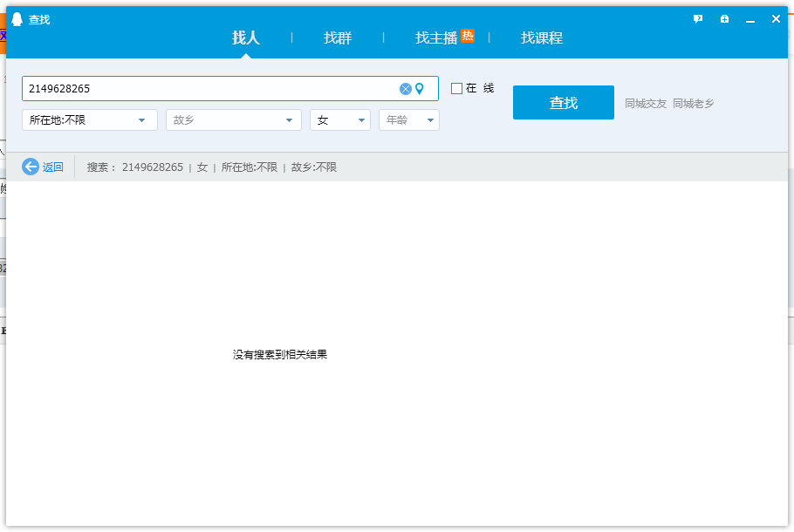Enable the 在线 online-only checkbox
Image resolution: width=794 pixels, height=532 pixels.
[456, 88]
